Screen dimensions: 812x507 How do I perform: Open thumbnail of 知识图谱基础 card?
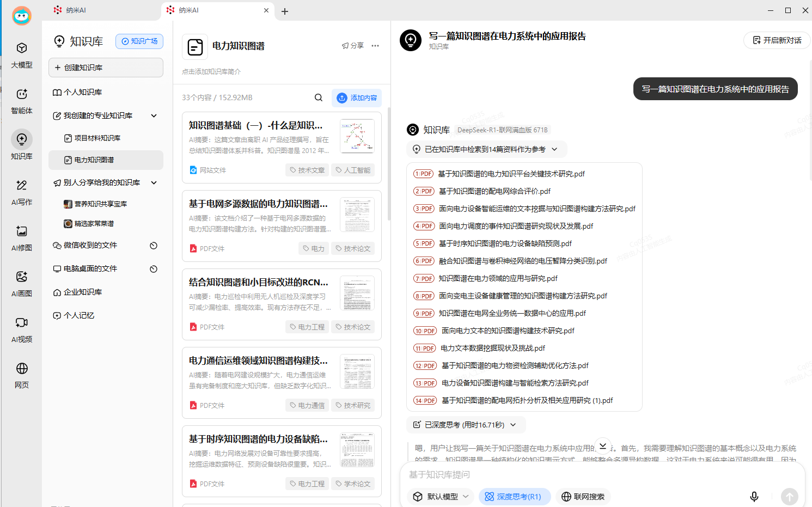click(x=357, y=136)
